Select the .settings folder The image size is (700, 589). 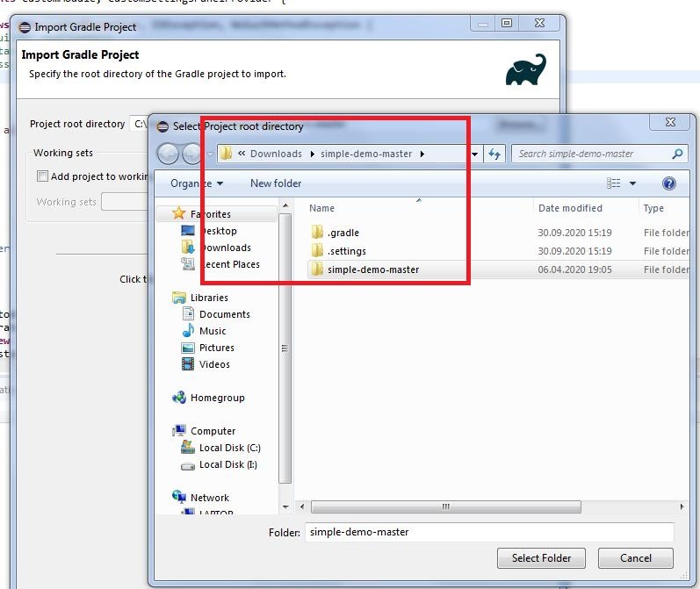pyautogui.click(x=346, y=251)
